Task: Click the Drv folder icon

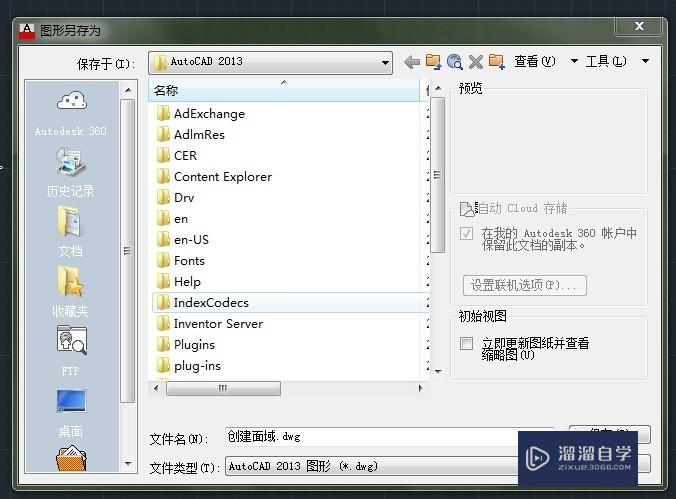Action: 163,198
